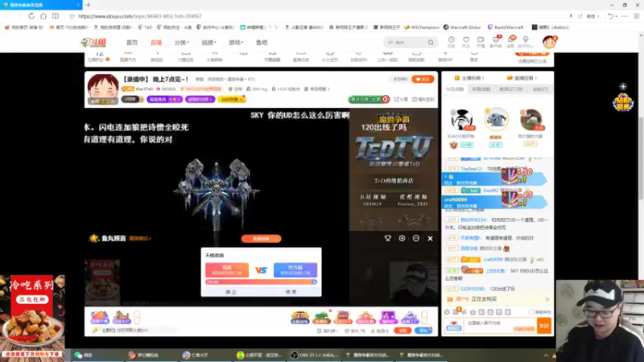Click the trophy icon in the prediction bar

coord(387,238)
